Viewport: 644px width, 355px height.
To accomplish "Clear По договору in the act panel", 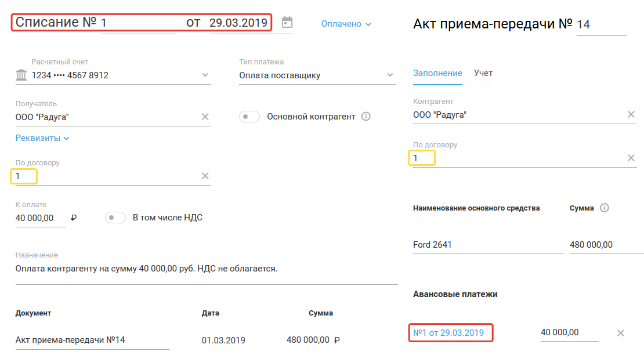I will click(x=631, y=158).
